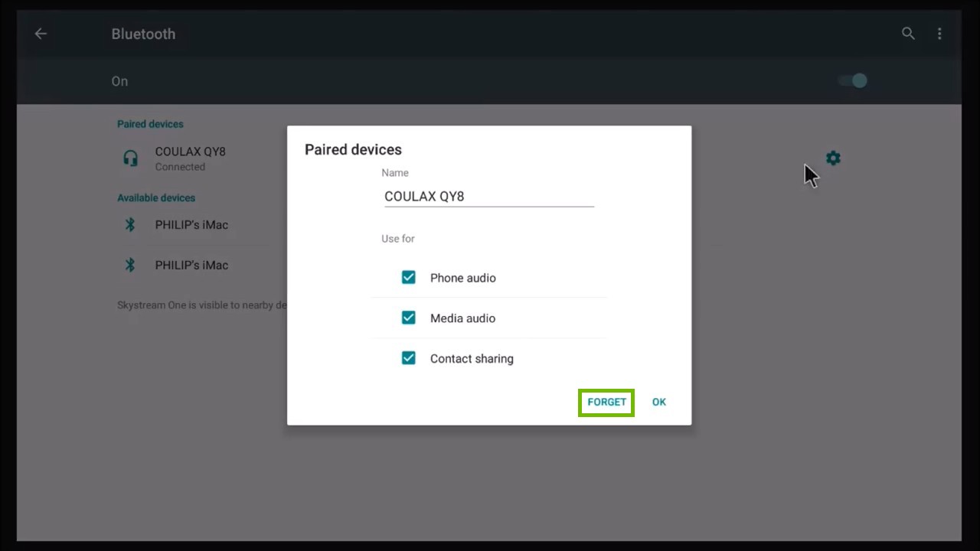Click the back arrow in the Bluetooth header
Screen dimensions: 980x551
[x=41, y=34]
